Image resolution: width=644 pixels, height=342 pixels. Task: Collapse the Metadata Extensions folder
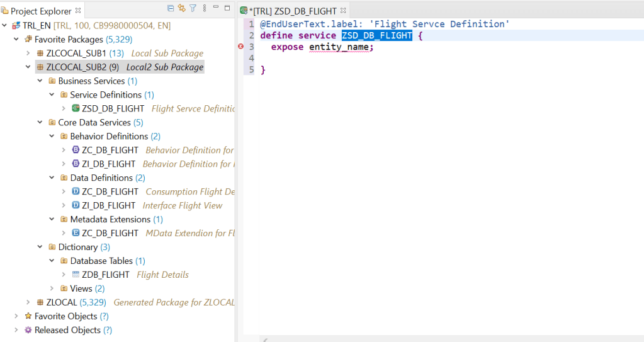(x=52, y=219)
